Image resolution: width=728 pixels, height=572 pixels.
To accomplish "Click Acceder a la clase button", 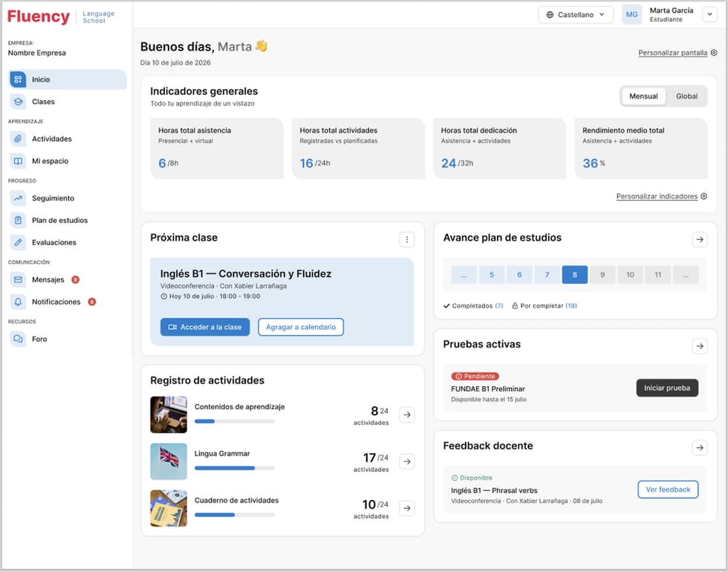I will coord(205,327).
